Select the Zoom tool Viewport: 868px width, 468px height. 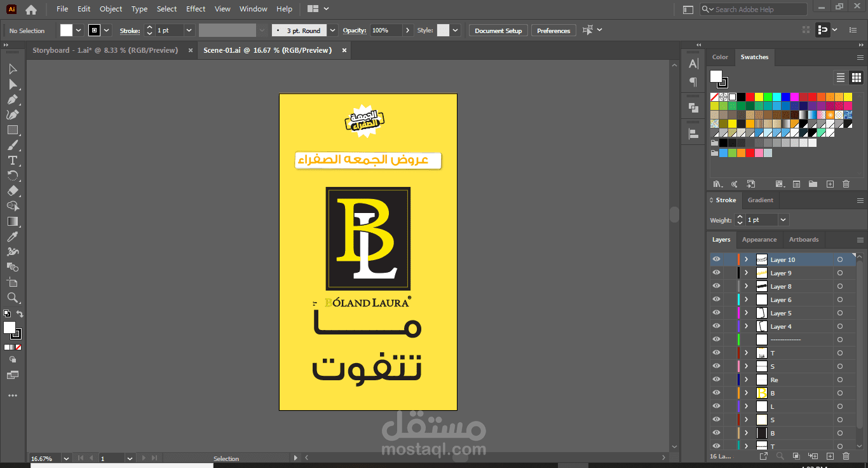click(x=12, y=298)
